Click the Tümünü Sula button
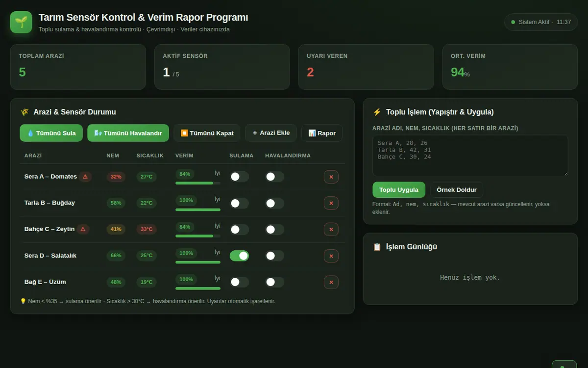This screenshot has height=368, width=588. [51, 133]
